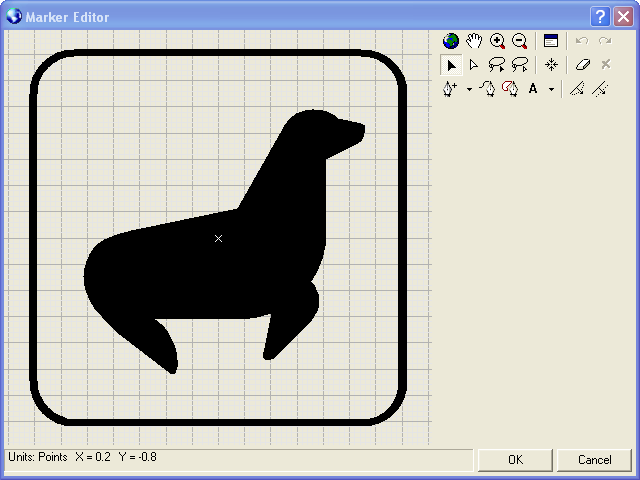Select the Zoom Out magnifier tool
Image resolution: width=640 pixels, height=480 pixels.
point(520,41)
